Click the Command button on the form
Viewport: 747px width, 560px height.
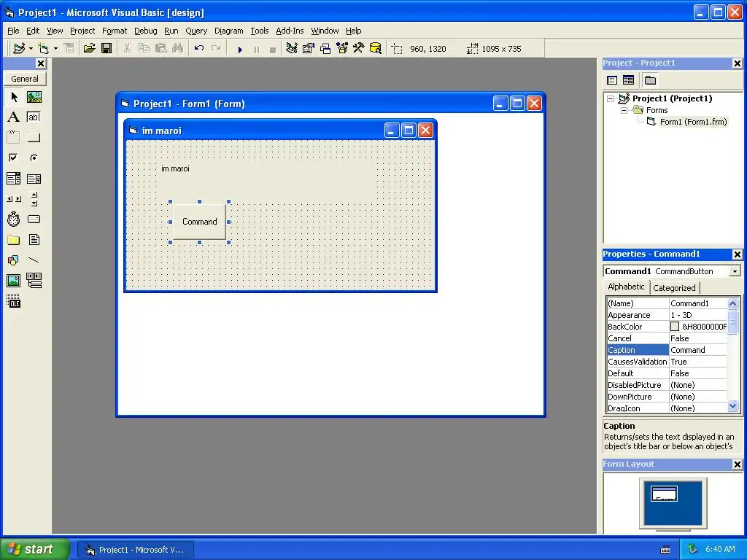(x=199, y=222)
